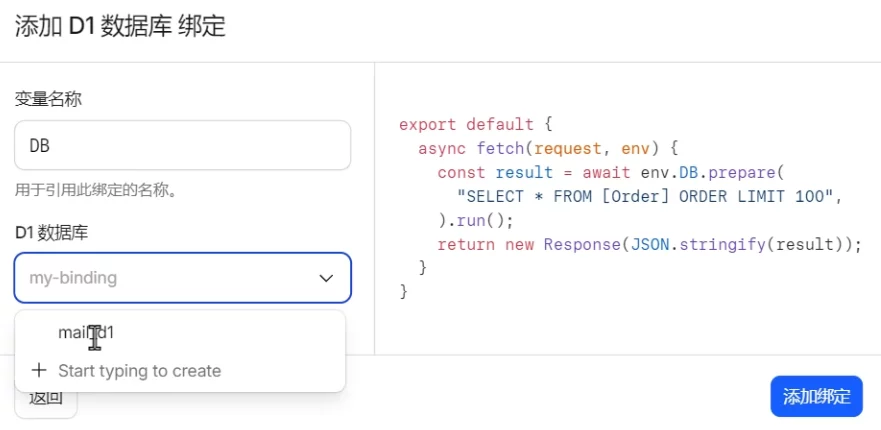Choose the Start typing to create option
The height and width of the screenshot is (430, 881).
pyautogui.click(x=139, y=371)
